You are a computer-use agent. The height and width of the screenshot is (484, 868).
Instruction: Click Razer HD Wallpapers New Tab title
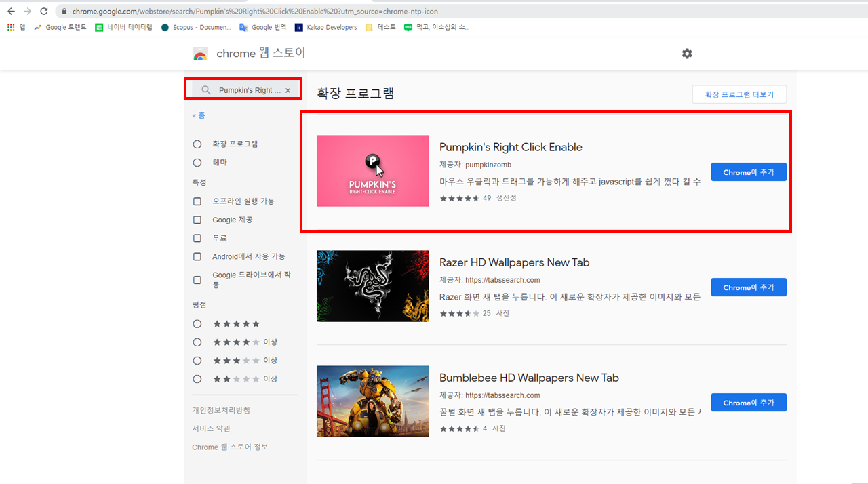(514, 262)
